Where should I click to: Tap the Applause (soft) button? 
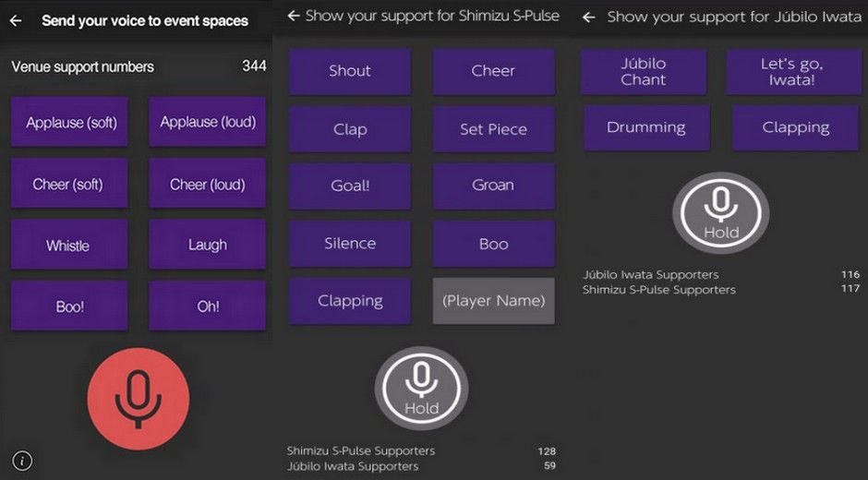coord(70,122)
